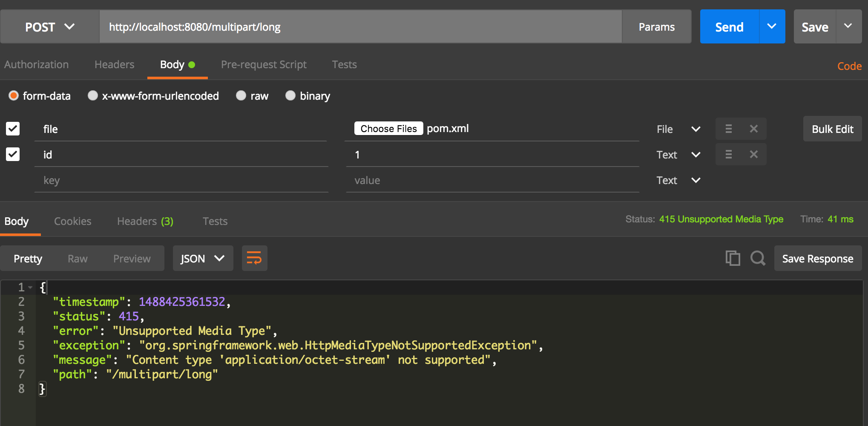Click the Choose Files button
868x426 pixels.
388,129
